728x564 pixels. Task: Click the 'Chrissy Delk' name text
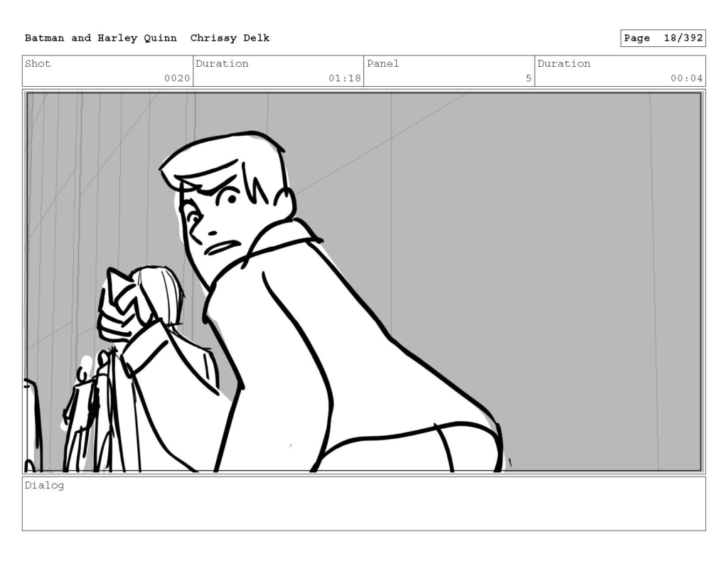point(230,38)
